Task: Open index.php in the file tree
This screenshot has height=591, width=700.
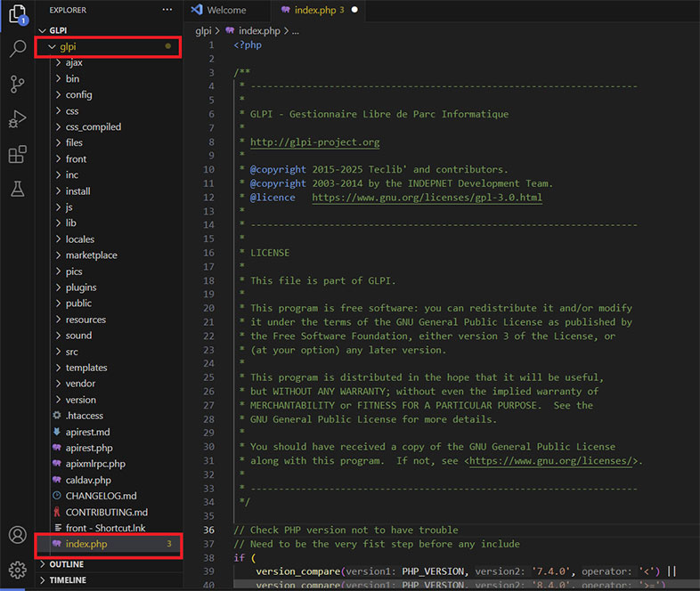Action: (85, 544)
